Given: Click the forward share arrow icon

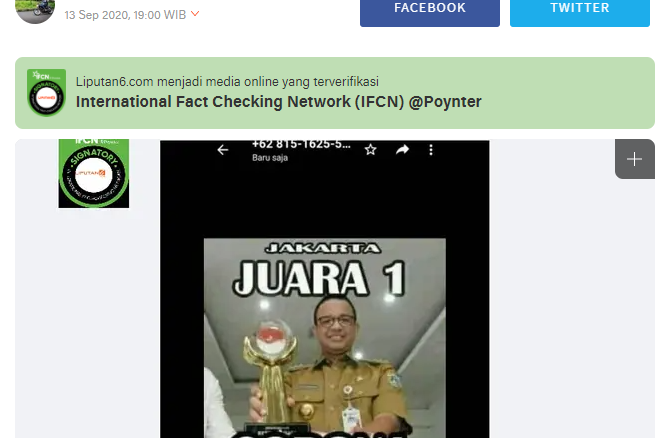Looking at the screenshot, I should point(402,150).
